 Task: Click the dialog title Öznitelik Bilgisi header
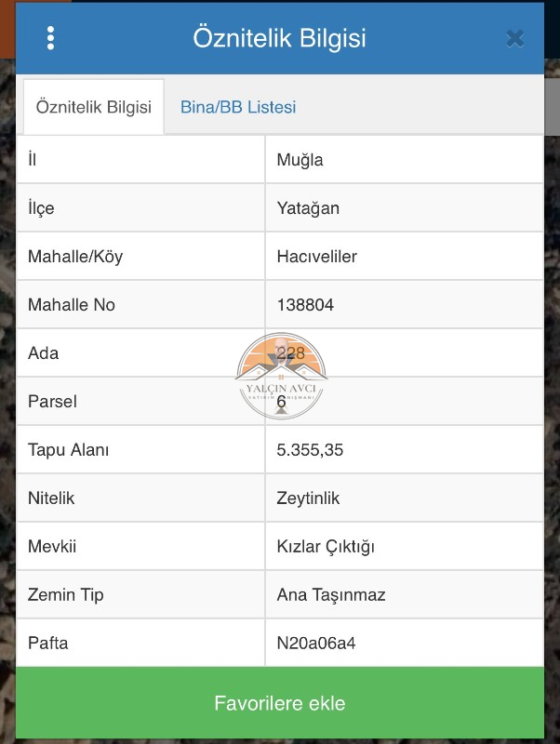(279, 37)
